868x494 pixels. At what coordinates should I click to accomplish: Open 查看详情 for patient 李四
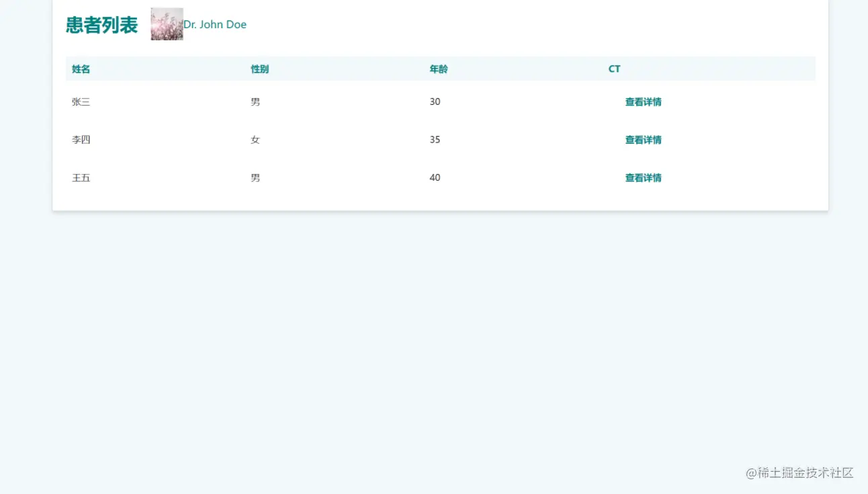pyautogui.click(x=643, y=140)
